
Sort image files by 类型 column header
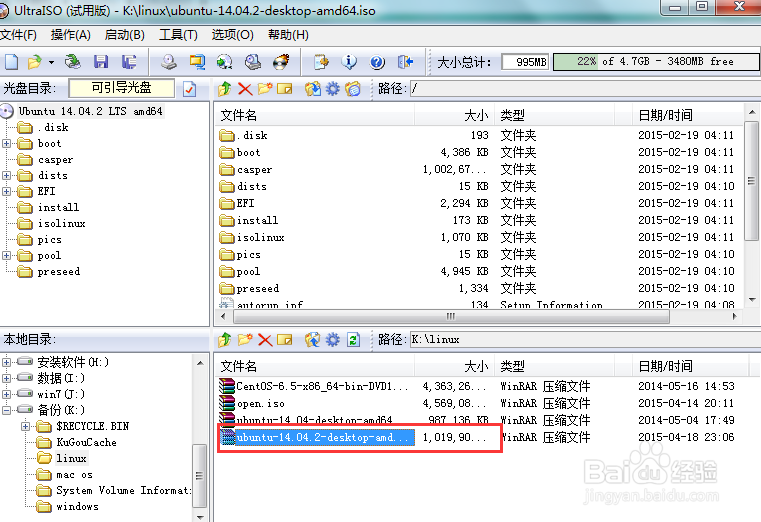point(554,115)
